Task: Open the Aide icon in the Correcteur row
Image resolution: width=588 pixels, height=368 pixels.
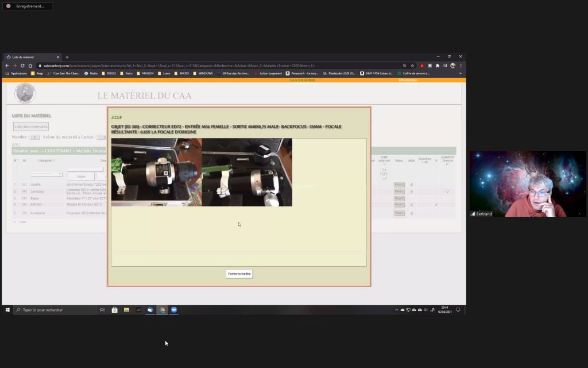Action: pos(411,191)
